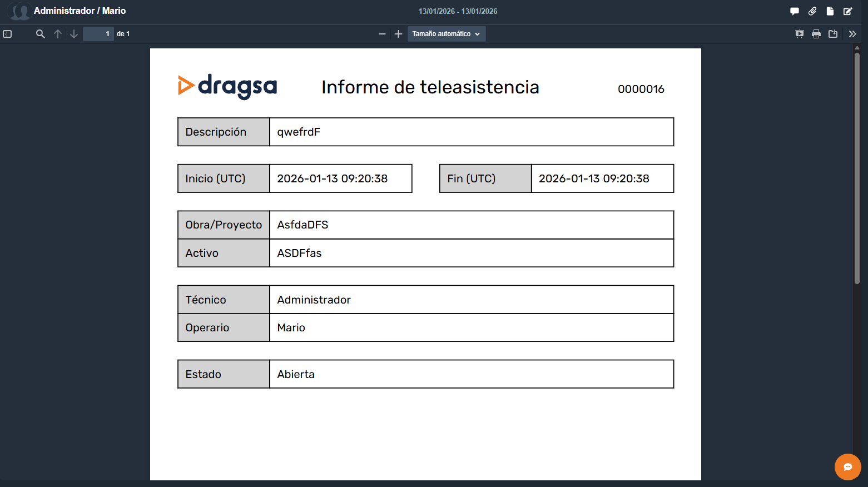Viewport: 868px width, 487px height.
Task: Go to the previous page with up arrow
Action: click(x=58, y=34)
